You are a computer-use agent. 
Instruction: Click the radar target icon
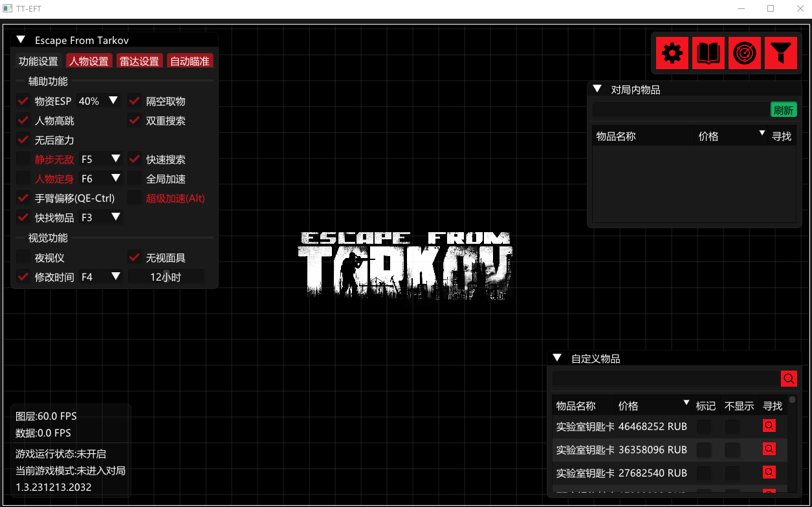[x=745, y=53]
